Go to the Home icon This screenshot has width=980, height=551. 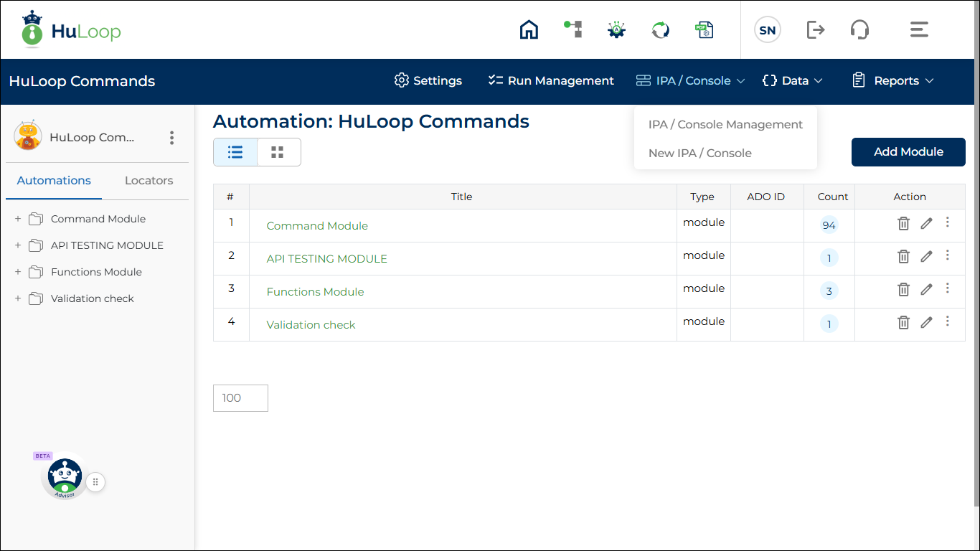coord(529,29)
